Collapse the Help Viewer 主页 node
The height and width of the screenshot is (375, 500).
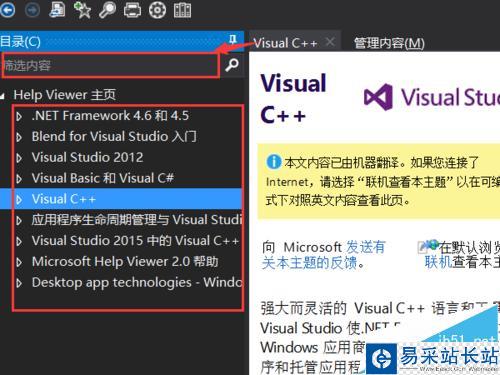click(3, 96)
